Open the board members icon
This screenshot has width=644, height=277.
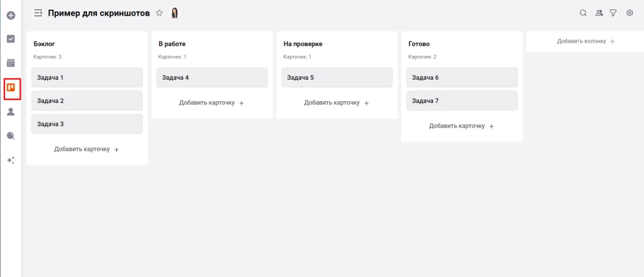pyautogui.click(x=599, y=13)
